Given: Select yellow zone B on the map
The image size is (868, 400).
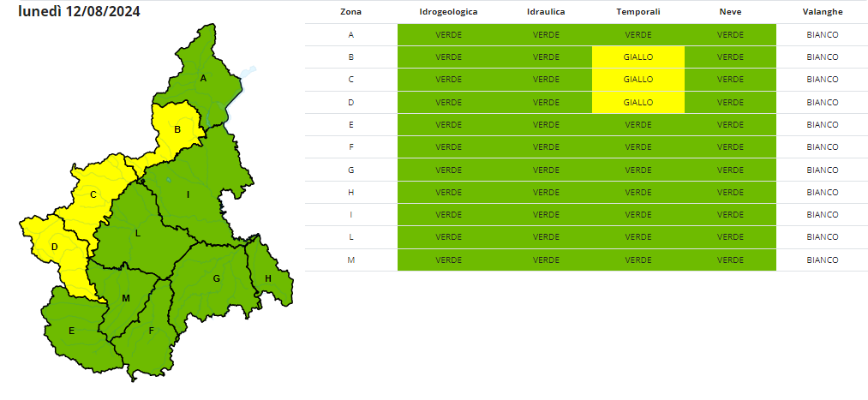Looking at the screenshot, I should [177, 130].
